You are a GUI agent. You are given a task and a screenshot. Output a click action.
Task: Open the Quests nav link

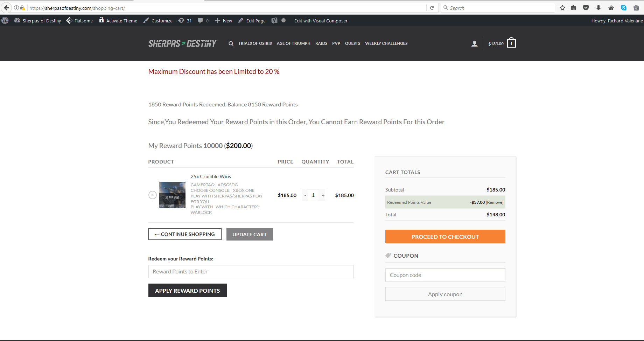pyautogui.click(x=353, y=43)
